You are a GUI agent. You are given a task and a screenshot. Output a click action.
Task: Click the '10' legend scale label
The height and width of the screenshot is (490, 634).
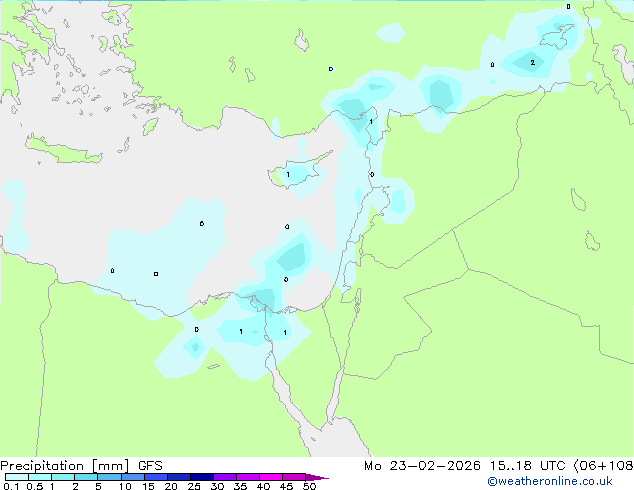(x=125, y=486)
